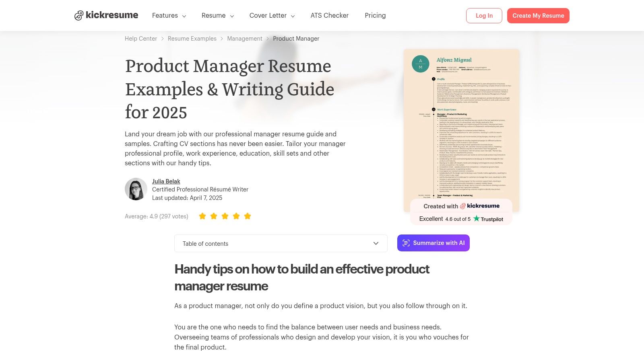
Task: Go to the Management breadcrumb link
Action: point(244,38)
